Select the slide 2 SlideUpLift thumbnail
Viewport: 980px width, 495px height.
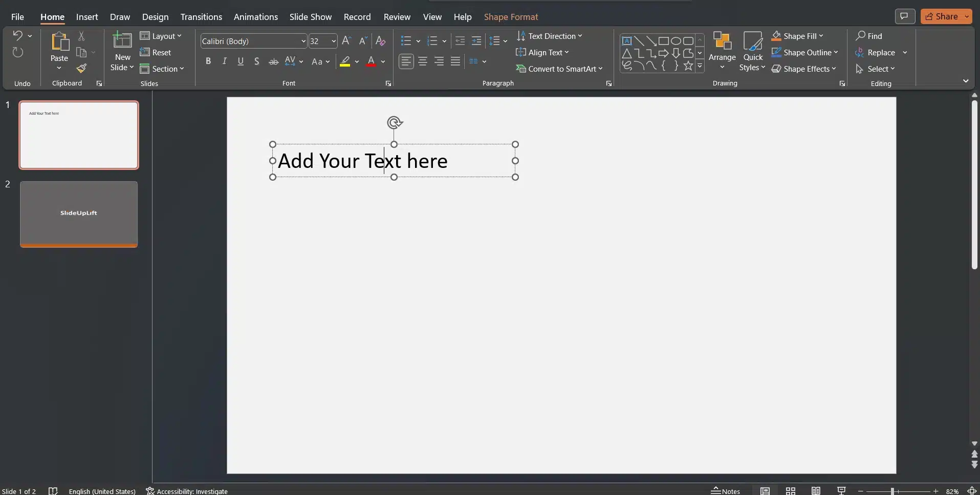(x=79, y=213)
